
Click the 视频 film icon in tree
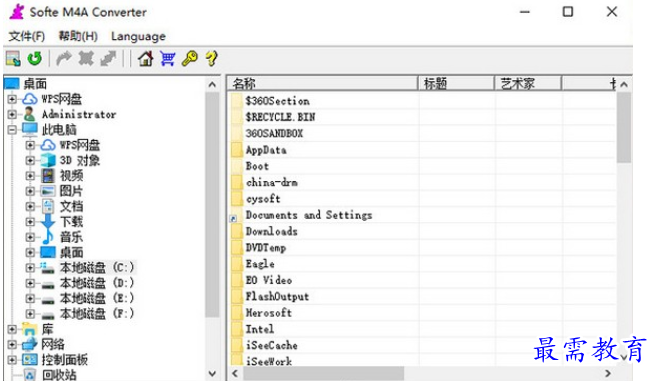[x=48, y=175]
